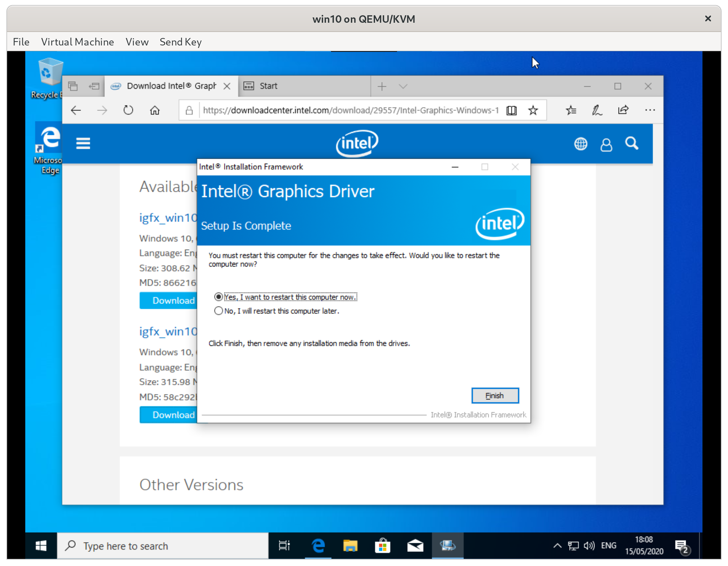
Task: Open File Explorer from the taskbar
Action: click(350, 546)
